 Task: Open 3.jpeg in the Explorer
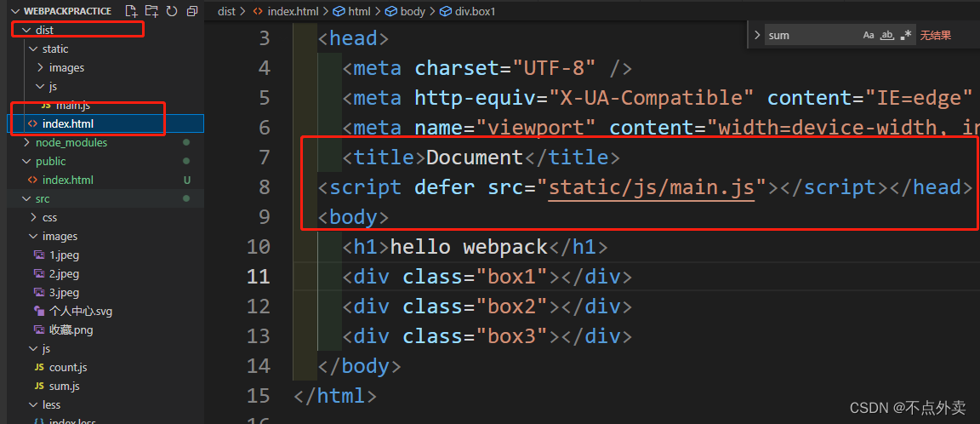tap(64, 293)
